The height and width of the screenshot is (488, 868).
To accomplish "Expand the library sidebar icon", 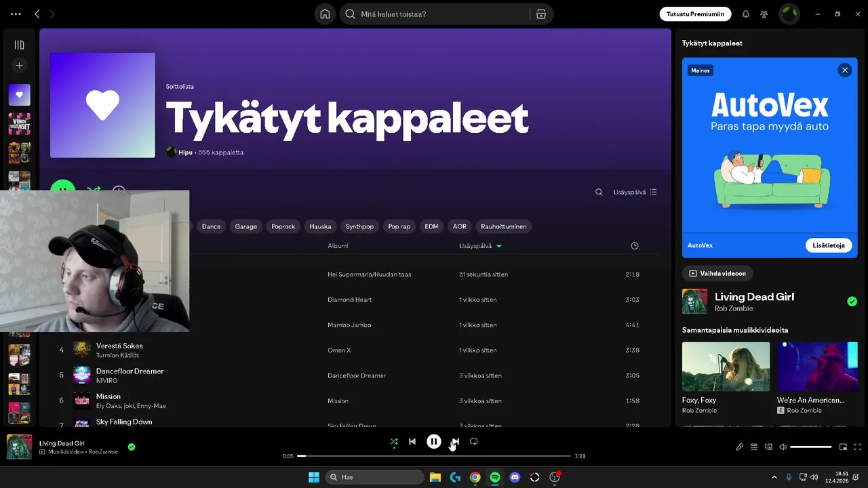I will (20, 45).
